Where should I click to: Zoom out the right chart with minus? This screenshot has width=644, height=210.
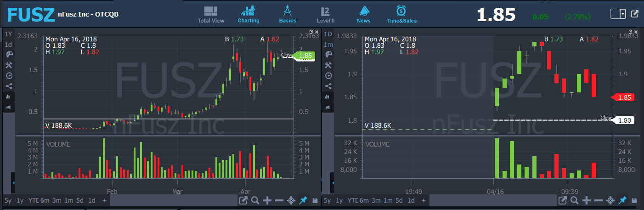pyautogui.click(x=598, y=200)
